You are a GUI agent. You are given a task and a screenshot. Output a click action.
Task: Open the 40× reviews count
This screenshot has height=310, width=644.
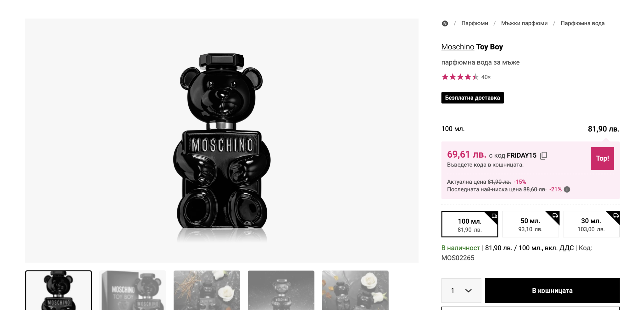[x=486, y=77]
